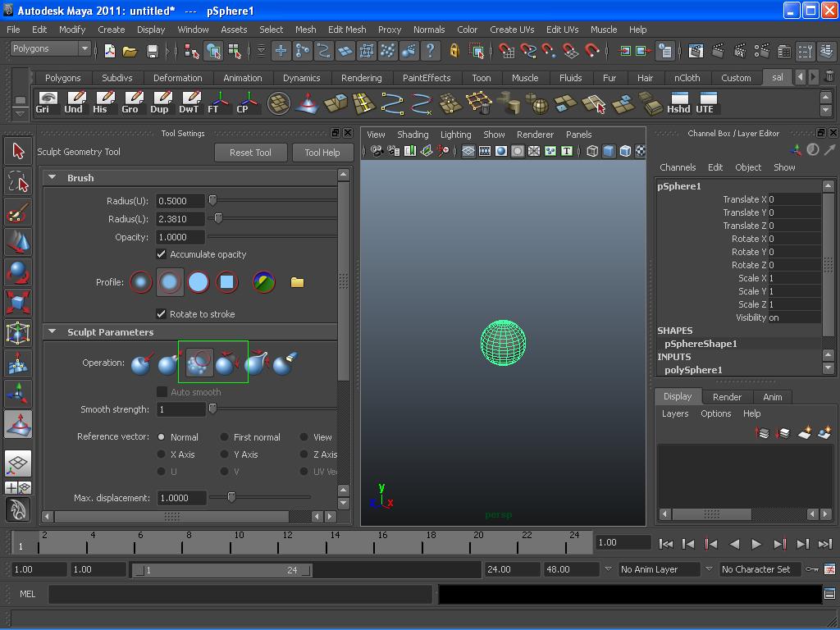This screenshot has width=840, height=630.
Task: Choose the Gaussian brush profile
Action: click(141, 282)
